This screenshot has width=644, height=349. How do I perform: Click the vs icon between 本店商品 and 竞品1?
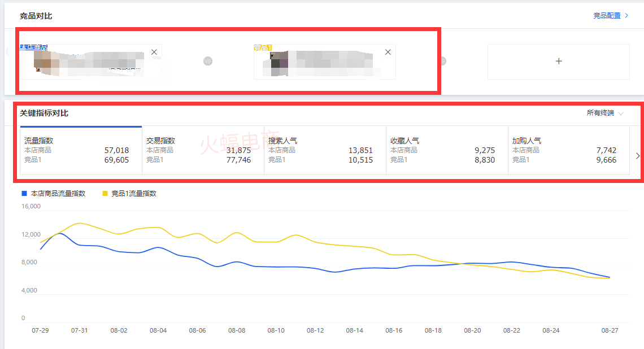coord(207,61)
